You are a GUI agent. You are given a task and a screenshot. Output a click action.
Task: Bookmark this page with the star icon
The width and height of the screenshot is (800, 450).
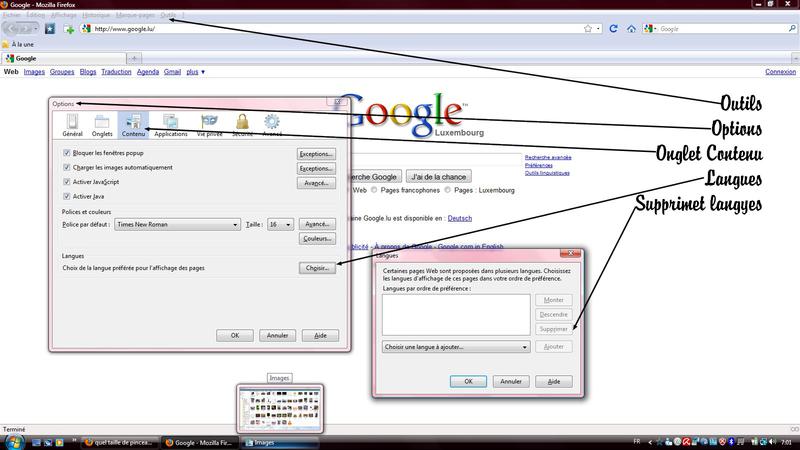click(x=588, y=29)
